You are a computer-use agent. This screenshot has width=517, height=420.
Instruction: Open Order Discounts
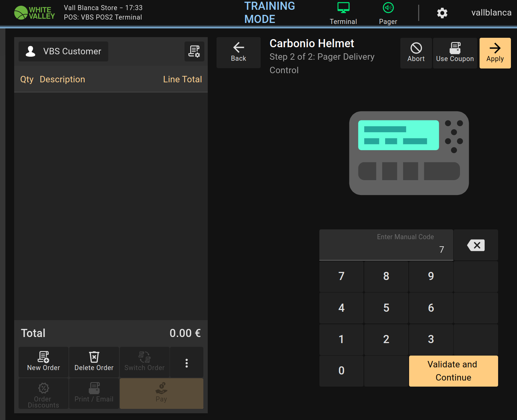[44, 393]
